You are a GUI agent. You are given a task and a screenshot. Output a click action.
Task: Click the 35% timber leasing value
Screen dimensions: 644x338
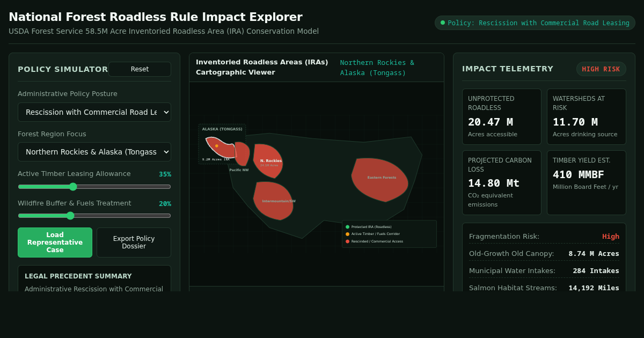click(165, 174)
